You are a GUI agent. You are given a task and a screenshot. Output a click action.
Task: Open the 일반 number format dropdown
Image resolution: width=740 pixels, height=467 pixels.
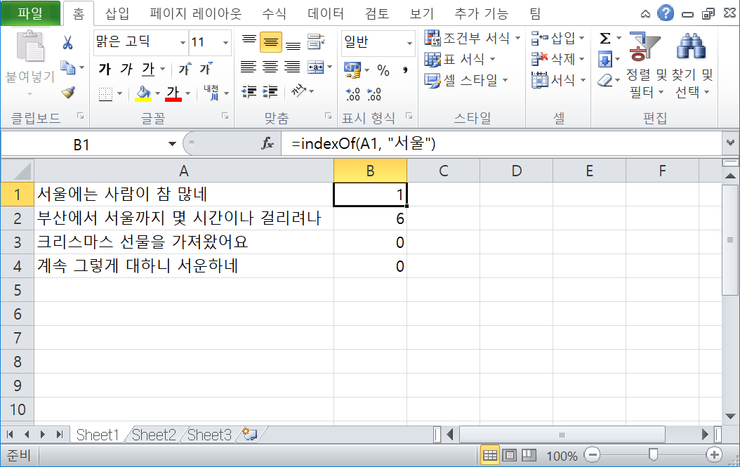tap(408, 43)
